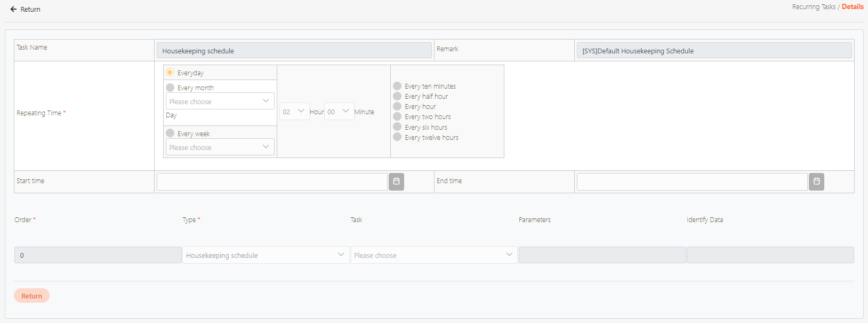Expand the Task dropdown list
Screen dimensions: 868x323
click(x=433, y=255)
